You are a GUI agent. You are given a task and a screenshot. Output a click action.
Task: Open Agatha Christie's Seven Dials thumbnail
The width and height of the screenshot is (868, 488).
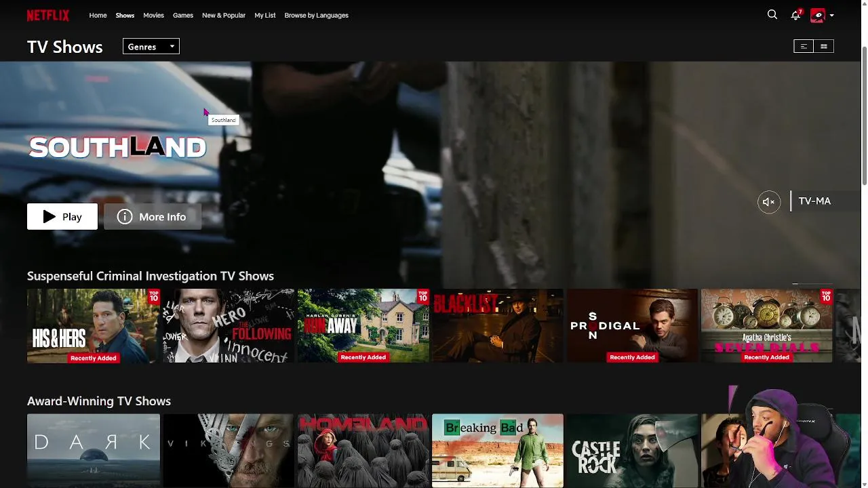767,326
